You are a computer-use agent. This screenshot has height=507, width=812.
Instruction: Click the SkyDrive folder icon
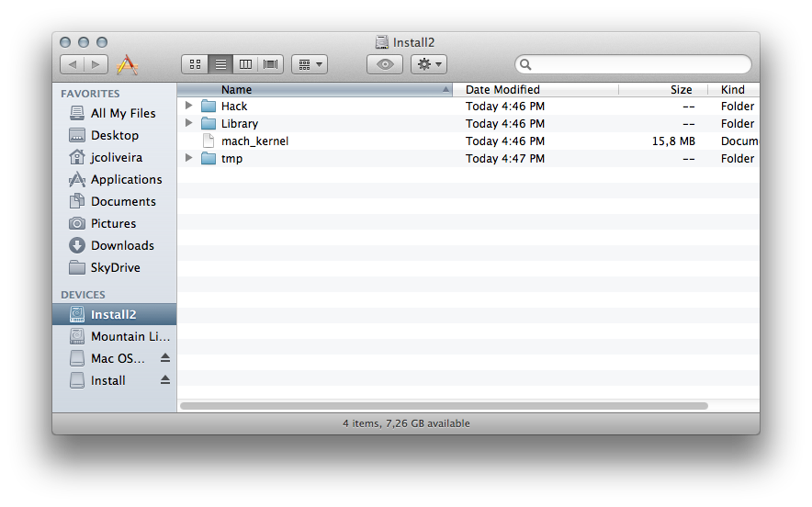[76, 268]
